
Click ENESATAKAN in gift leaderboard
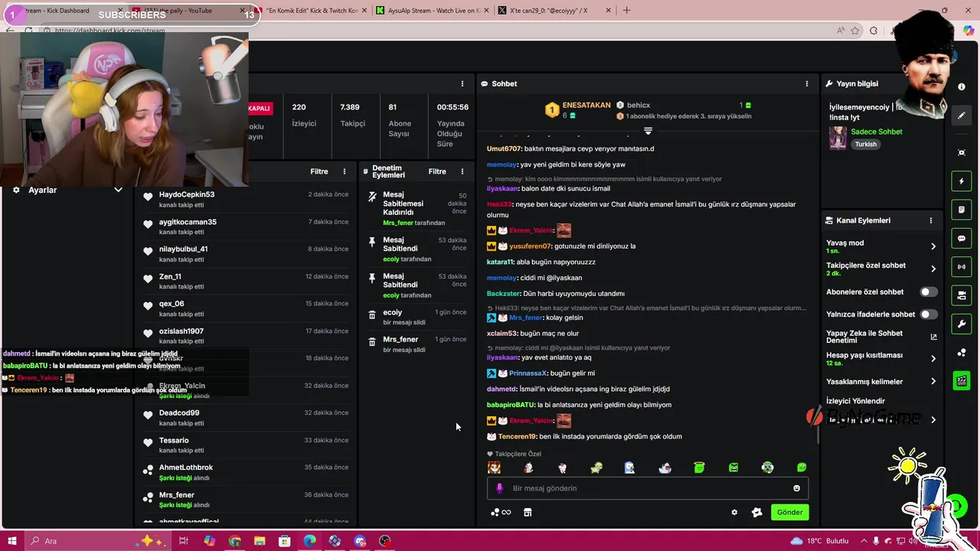[x=586, y=105]
